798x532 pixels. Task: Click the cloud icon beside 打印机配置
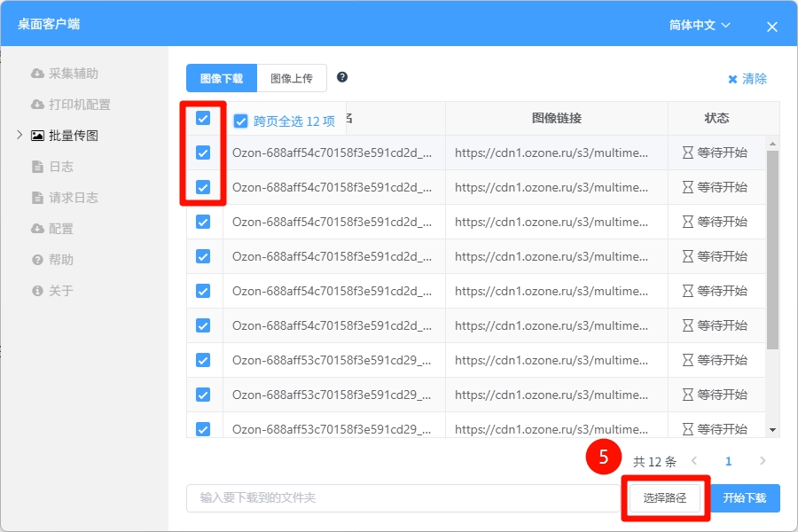pyautogui.click(x=37, y=105)
